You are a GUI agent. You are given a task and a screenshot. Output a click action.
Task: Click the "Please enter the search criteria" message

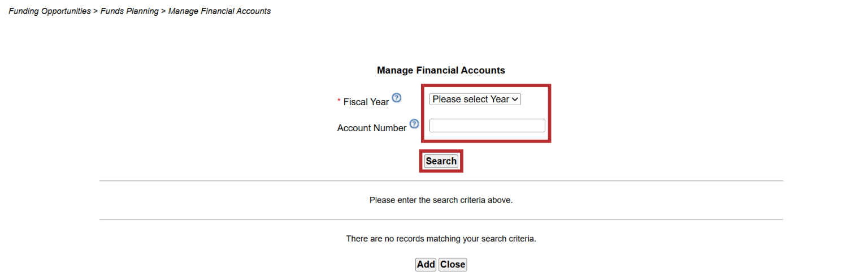[441, 200]
